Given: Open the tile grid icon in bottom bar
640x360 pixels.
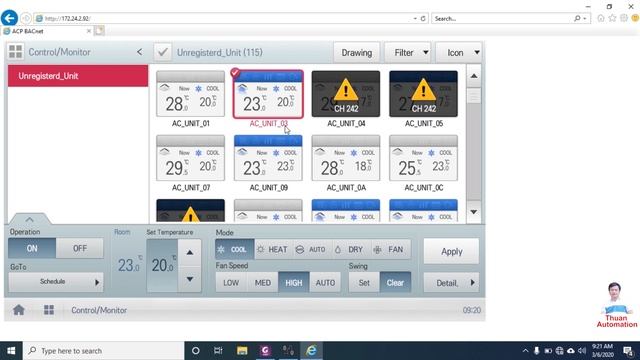Looking at the screenshot, I should (x=49, y=310).
